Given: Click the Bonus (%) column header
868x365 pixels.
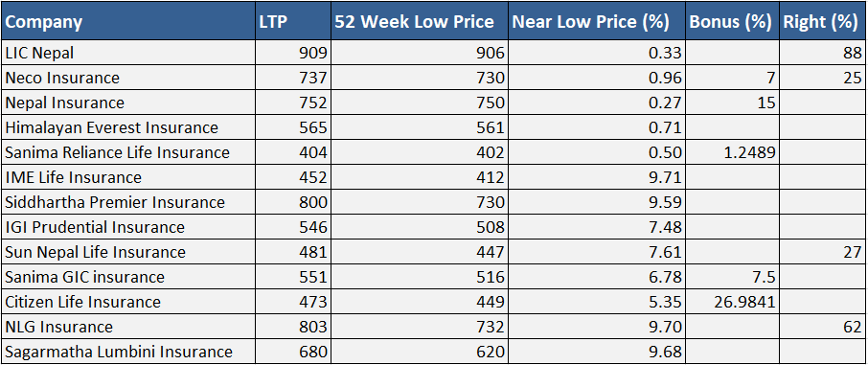Looking at the screenshot, I should (x=731, y=22).
